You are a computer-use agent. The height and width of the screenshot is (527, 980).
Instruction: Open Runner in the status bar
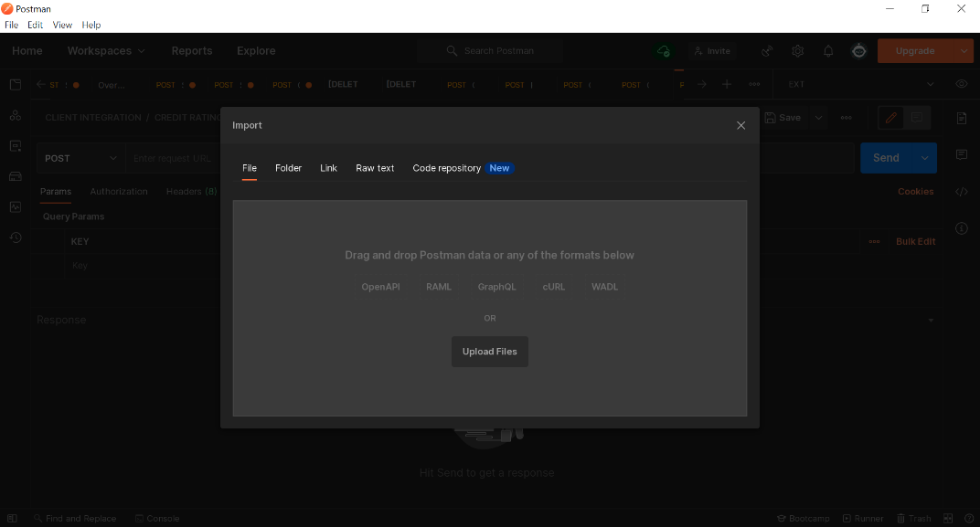pyautogui.click(x=863, y=518)
